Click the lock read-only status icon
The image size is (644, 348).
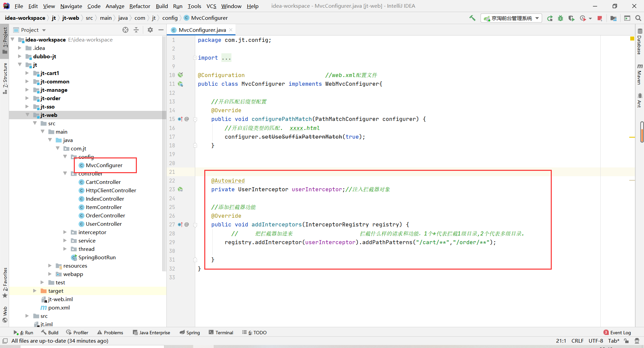point(626,341)
